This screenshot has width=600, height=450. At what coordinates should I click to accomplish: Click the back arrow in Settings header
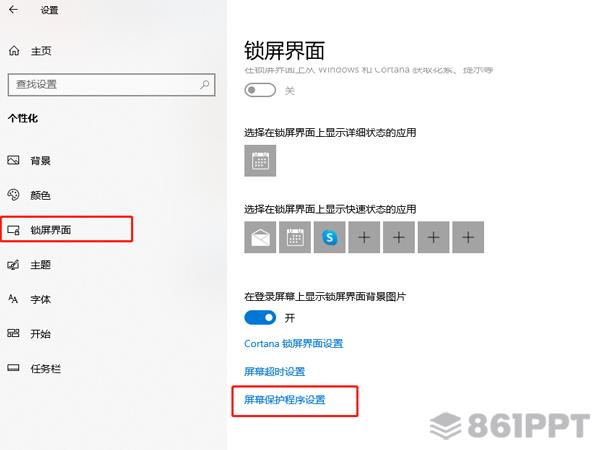(x=13, y=10)
